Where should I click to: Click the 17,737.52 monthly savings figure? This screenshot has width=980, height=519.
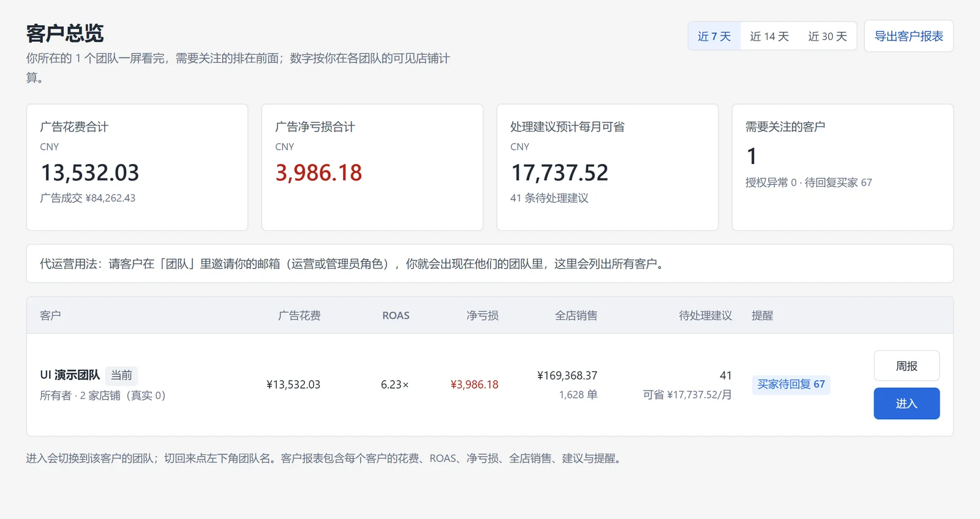coord(560,173)
